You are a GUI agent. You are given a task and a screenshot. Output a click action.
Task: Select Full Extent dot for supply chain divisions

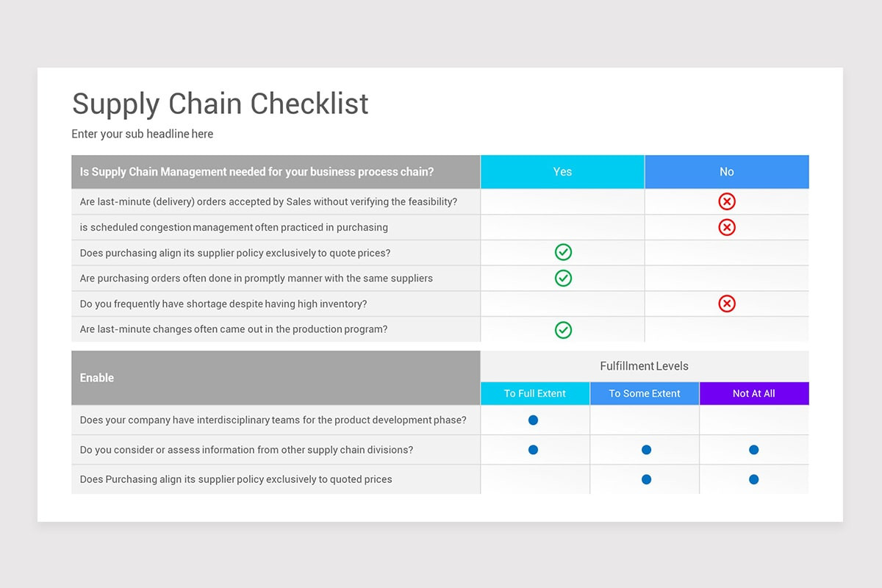(x=534, y=450)
